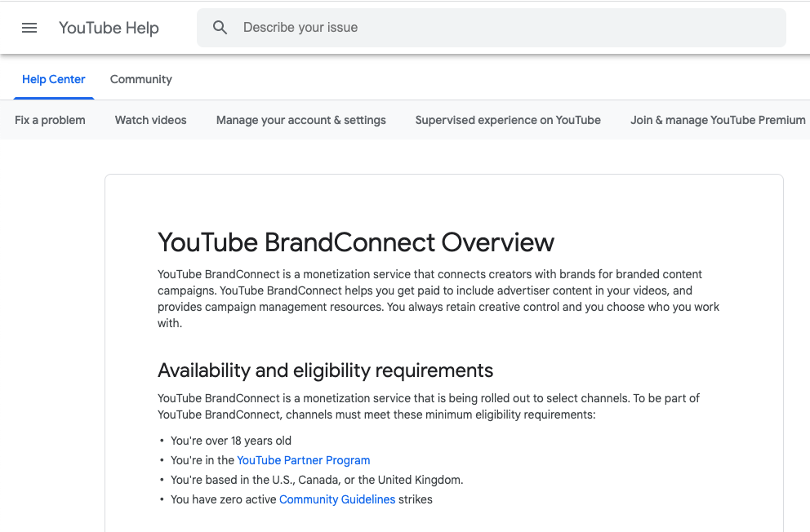Open the main menu hamburger icon
The height and width of the screenshot is (532, 810).
point(29,28)
